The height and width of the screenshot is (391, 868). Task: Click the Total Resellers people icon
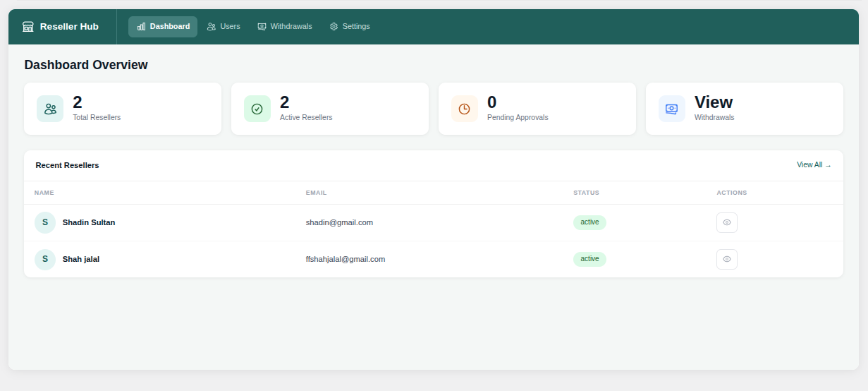click(x=50, y=109)
